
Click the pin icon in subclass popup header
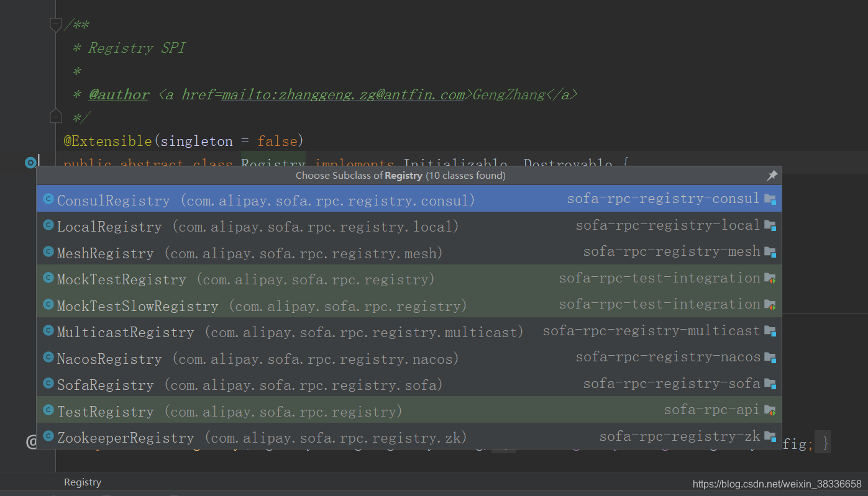[772, 176]
